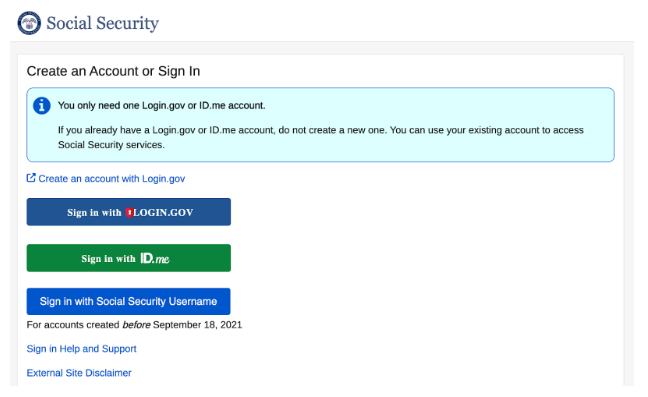Sign in with LOGIN.GOV button
Viewport: 648px width, 397px height.
tap(129, 212)
